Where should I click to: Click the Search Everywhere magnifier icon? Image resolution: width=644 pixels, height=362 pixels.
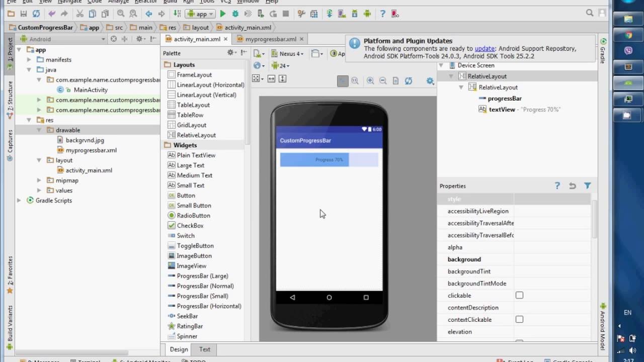[x=590, y=14]
